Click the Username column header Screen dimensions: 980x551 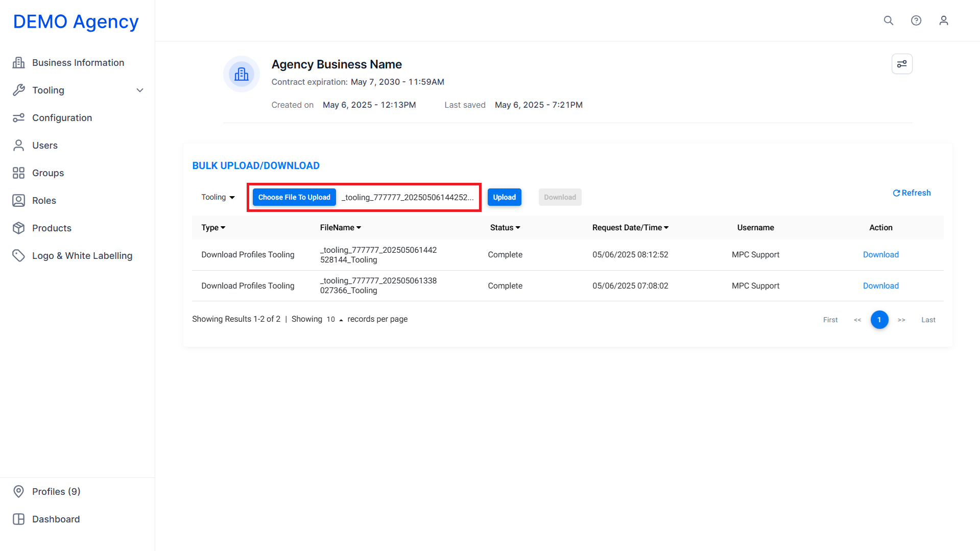tap(755, 228)
